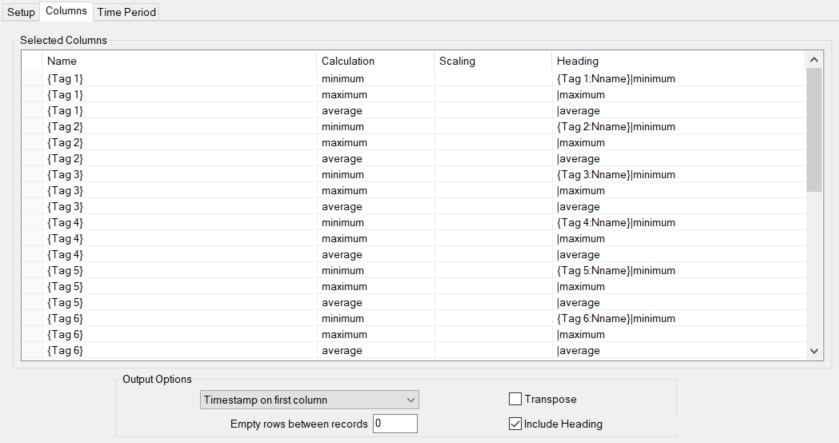Click the |maximum heading cell in the {Tag 3} row

coord(678,191)
